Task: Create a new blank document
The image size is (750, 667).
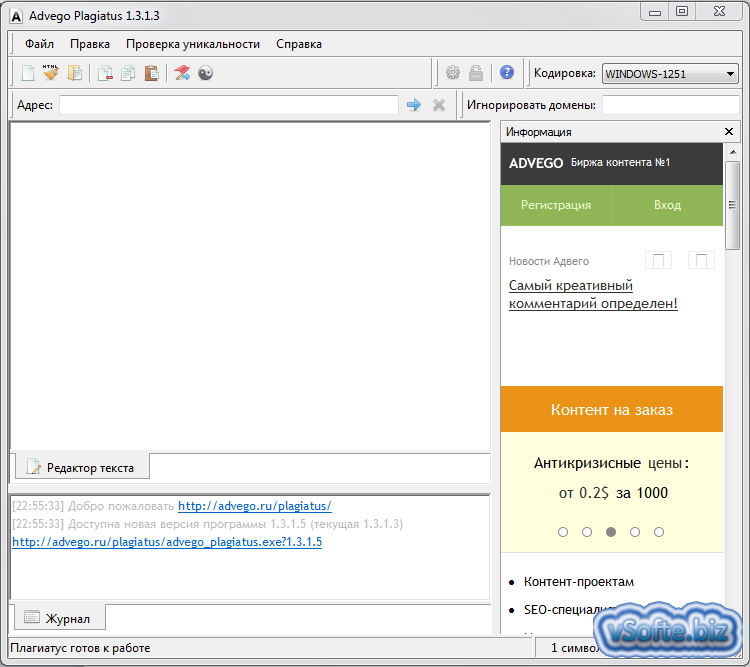Action: point(28,73)
